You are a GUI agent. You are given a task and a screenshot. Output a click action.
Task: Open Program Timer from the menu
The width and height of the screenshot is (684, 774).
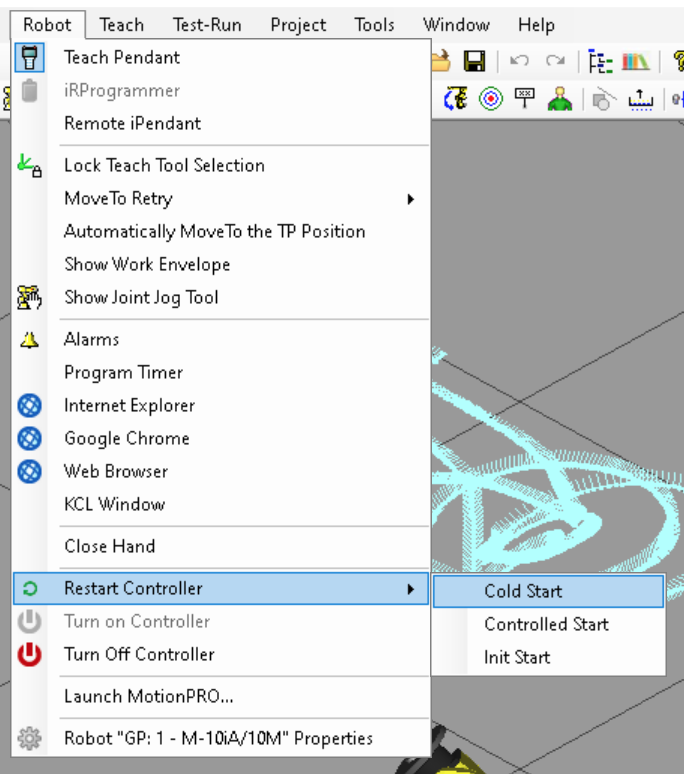pyautogui.click(x=221, y=372)
